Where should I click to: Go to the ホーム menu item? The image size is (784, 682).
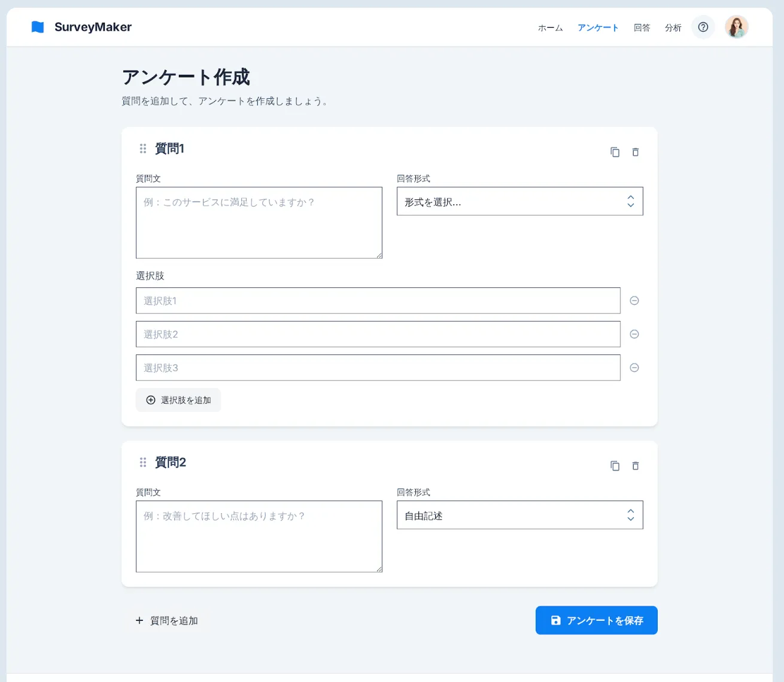550,28
